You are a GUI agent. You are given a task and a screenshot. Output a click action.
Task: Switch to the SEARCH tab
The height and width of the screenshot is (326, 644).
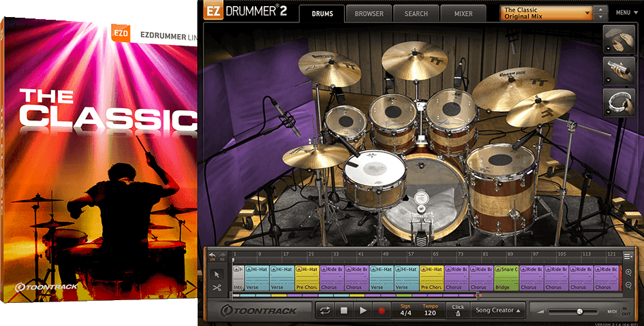click(416, 14)
